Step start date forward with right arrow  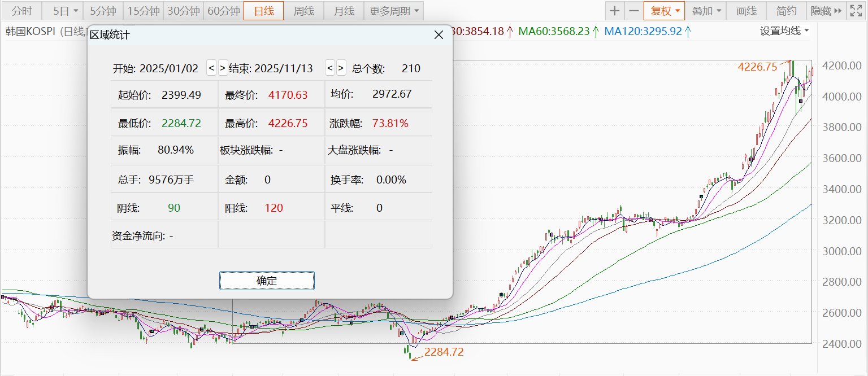(x=223, y=68)
